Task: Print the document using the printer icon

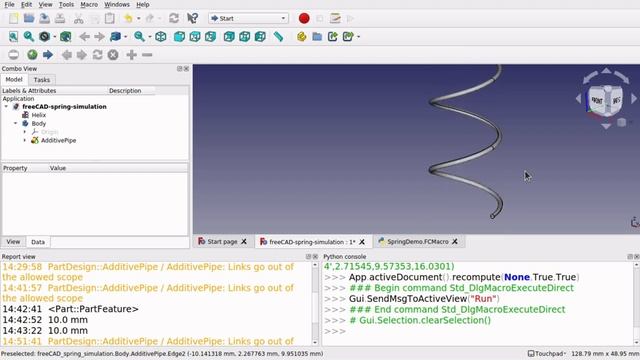Action: click(x=60, y=18)
